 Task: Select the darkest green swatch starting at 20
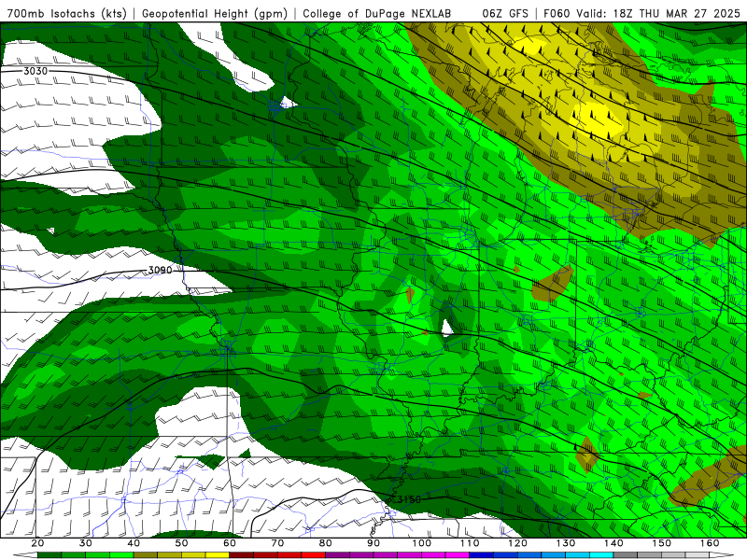49,555
